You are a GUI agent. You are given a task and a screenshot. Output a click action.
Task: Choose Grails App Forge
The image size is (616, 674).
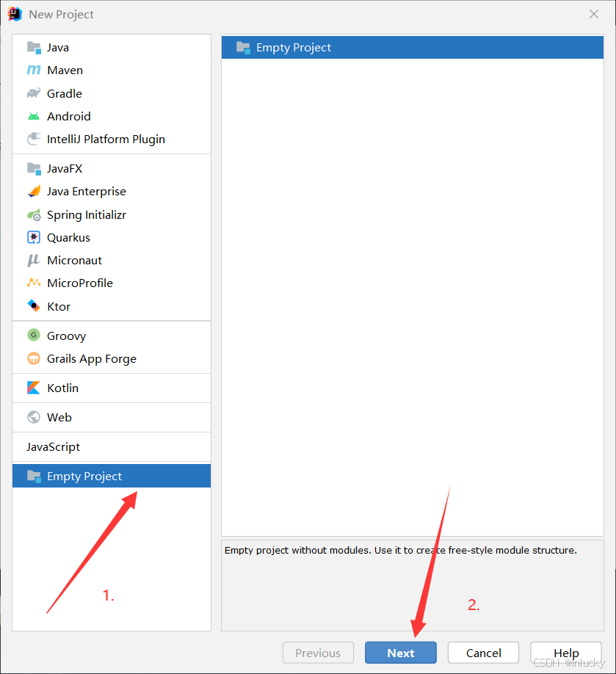(92, 359)
